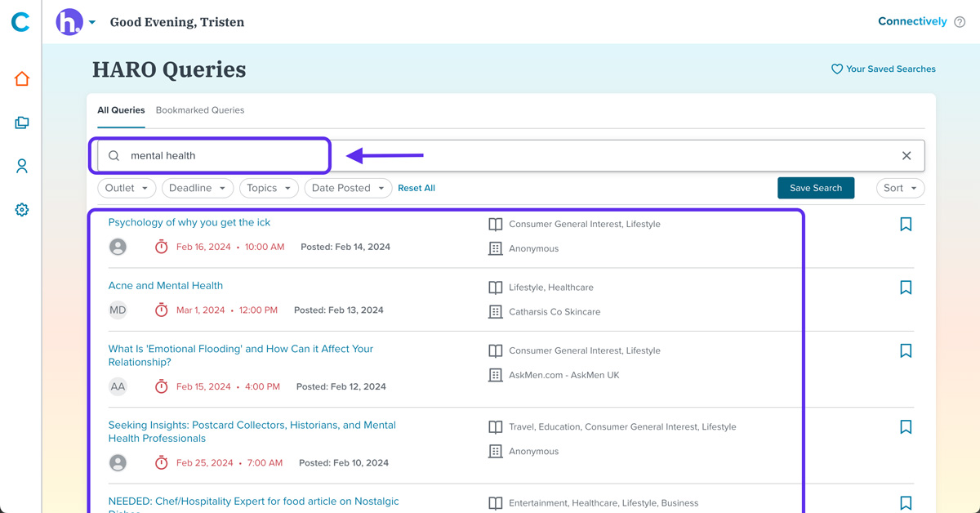Click book icon on Emotional Flooding row

[x=495, y=350]
